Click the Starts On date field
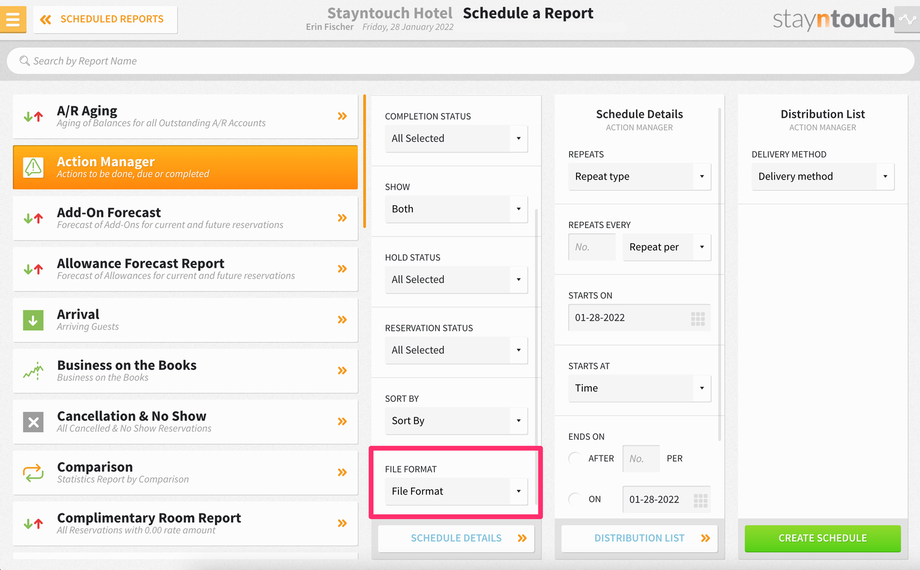Viewport: 920px width, 570px height. coord(639,318)
